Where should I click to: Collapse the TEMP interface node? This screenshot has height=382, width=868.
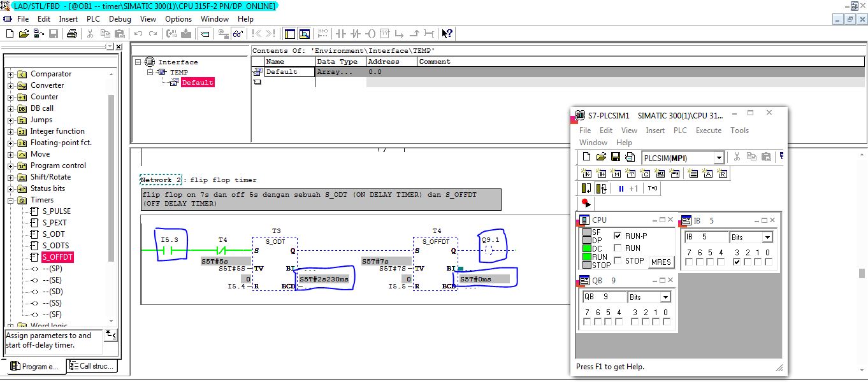point(150,72)
